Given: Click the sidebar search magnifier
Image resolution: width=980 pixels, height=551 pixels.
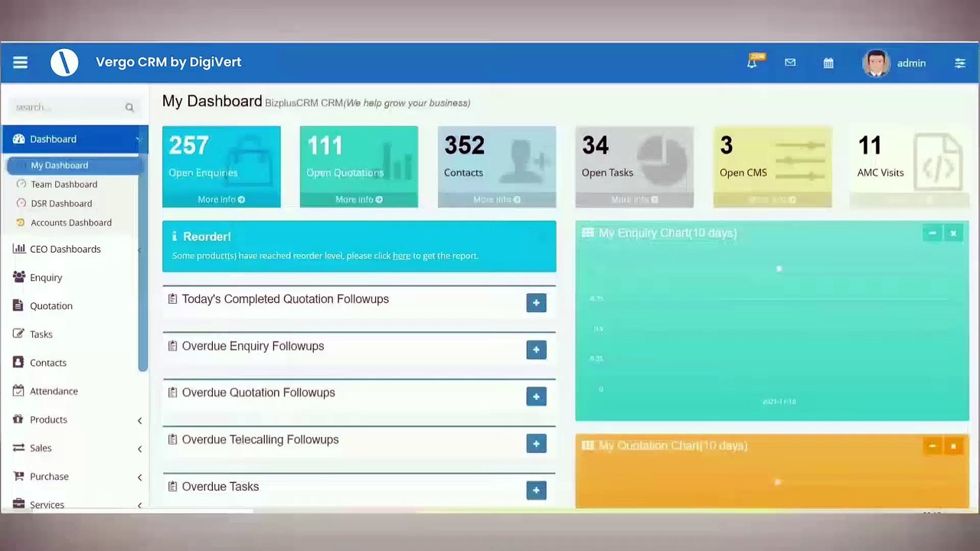Looking at the screenshot, I should [129, 108].
